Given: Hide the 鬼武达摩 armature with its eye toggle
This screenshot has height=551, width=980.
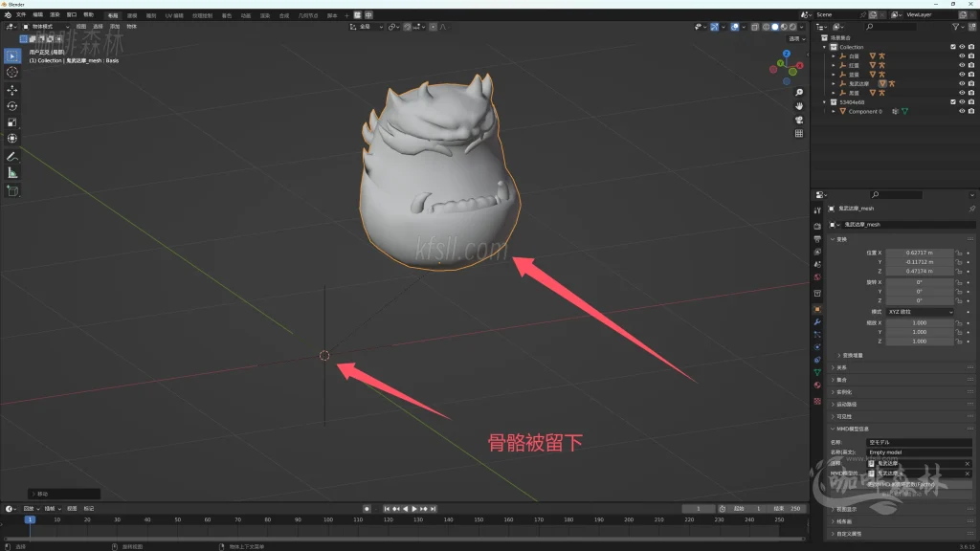Looking at the screenshot, I should pos(962,83).
